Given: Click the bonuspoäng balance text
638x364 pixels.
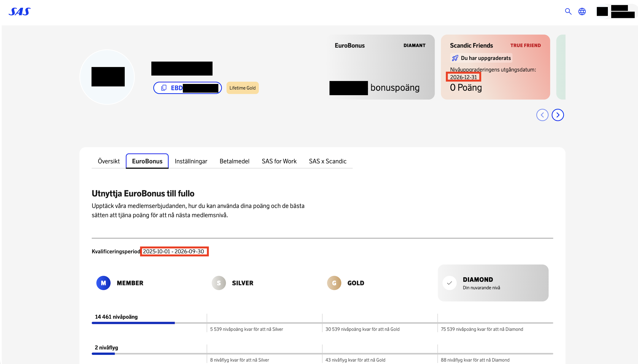Looking at the screenshot, I should click(x=395, y=87).
